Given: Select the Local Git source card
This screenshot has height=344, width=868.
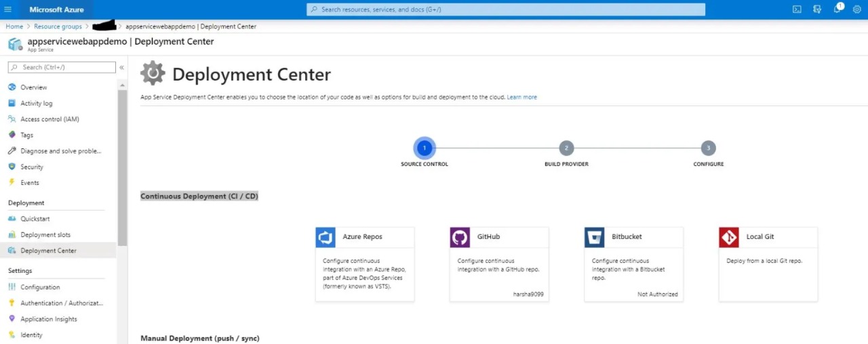Looking at the screenshot, I should coord(768,264).
